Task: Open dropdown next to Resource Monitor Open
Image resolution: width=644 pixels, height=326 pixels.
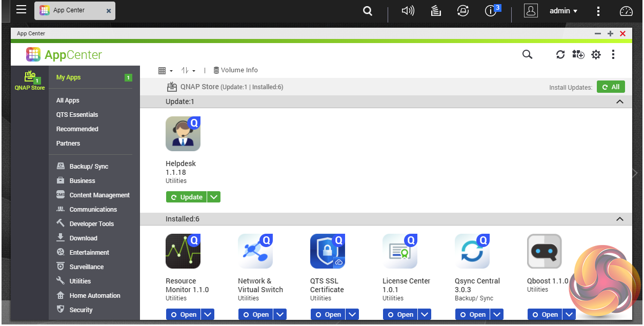Action: (x=208, y=314)
